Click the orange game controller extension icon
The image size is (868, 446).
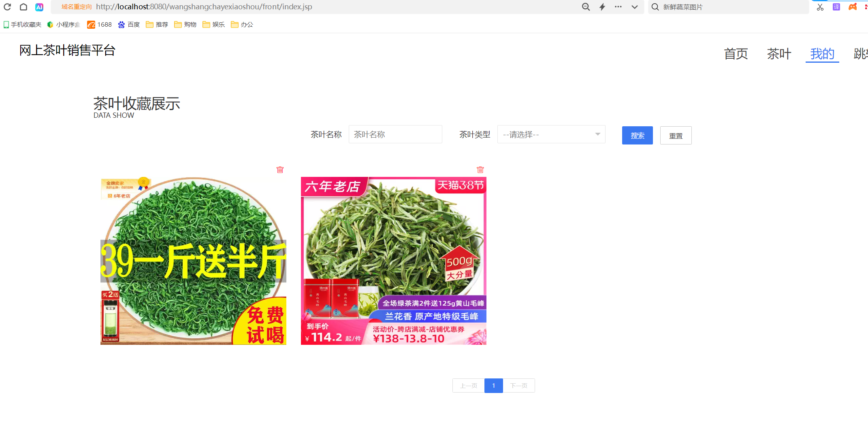pyautogui.click(x=853, y=7)
